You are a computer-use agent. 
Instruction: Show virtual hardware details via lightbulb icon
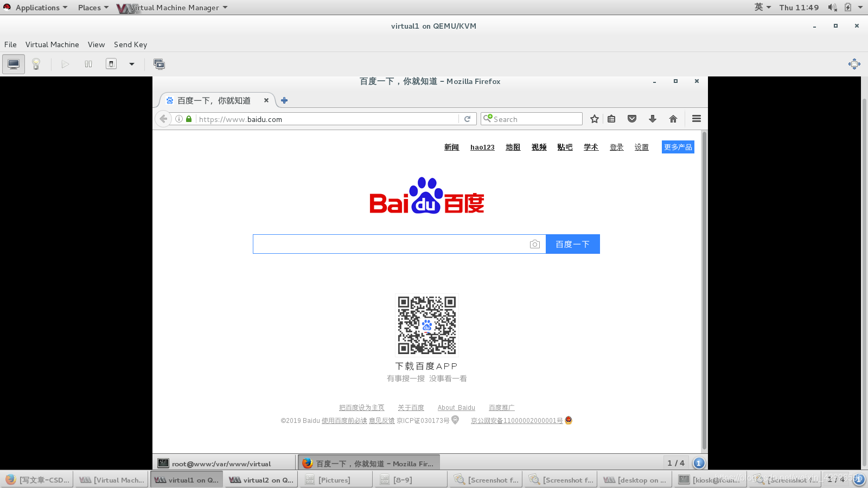pos(36,63)
